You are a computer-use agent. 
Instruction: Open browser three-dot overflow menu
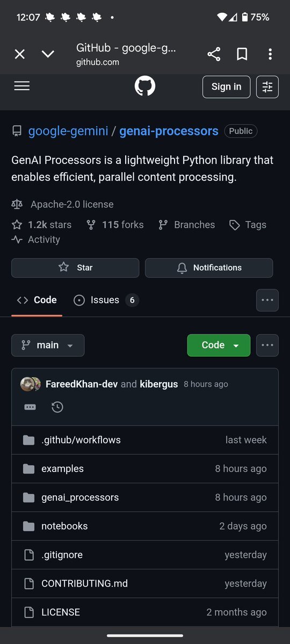[270, 54]
